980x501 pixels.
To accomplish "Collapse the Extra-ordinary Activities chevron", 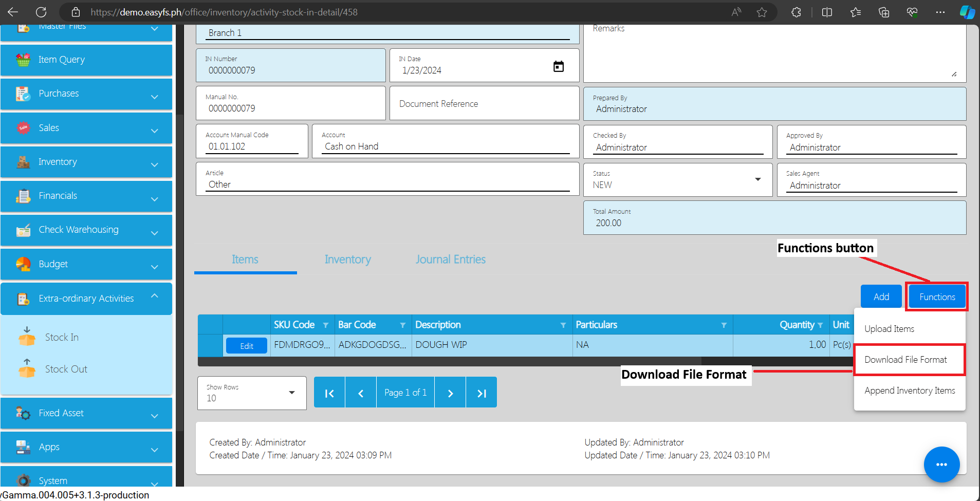I will coord(154,295).
